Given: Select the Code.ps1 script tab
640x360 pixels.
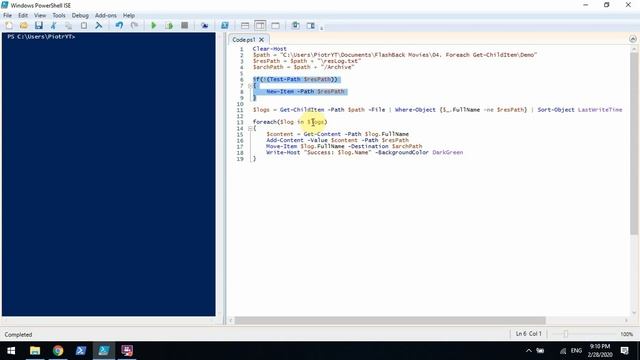Looking at the screenshot, I should pyautogui.click(x=244, y=40).
